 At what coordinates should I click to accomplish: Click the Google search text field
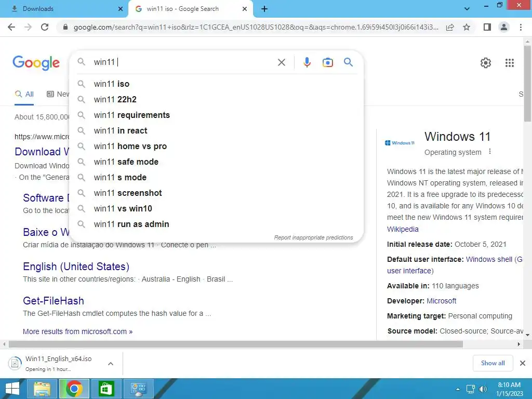183,62
